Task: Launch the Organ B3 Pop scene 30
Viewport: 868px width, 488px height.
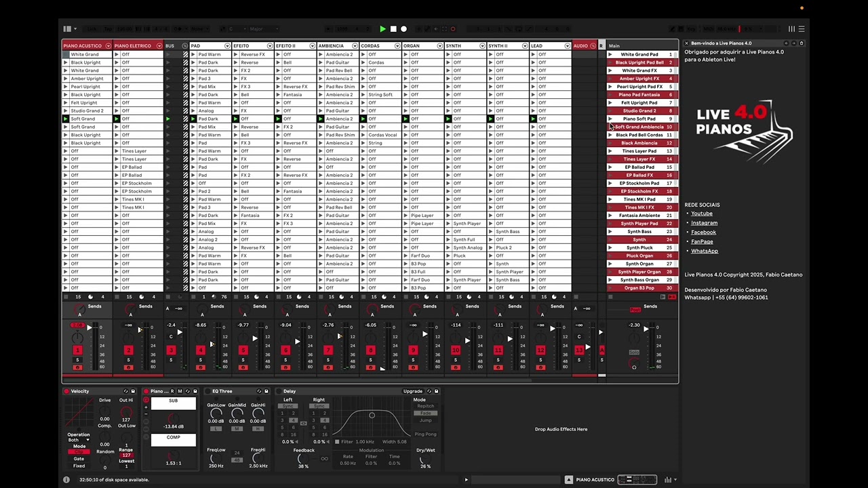Action: pos(610,288)
